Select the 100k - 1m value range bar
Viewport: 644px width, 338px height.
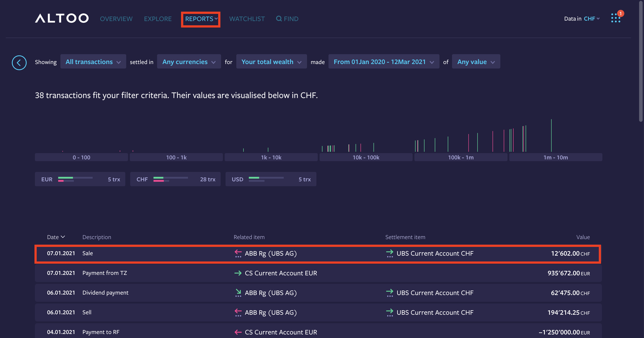(461, 157)
